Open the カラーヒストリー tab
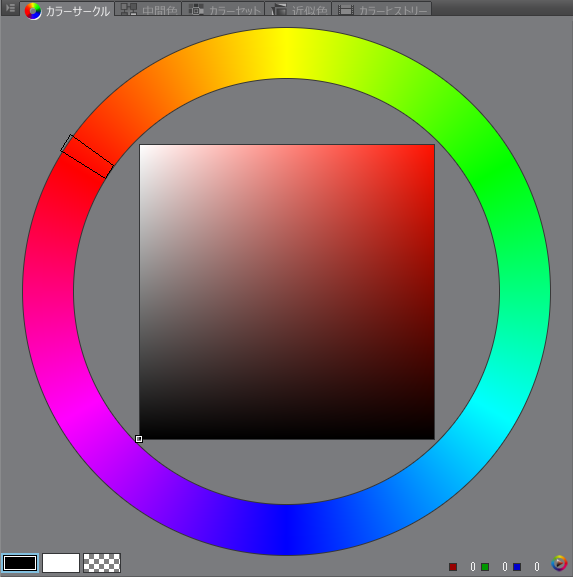Screen dimensions: 573x578 [382, 9]
